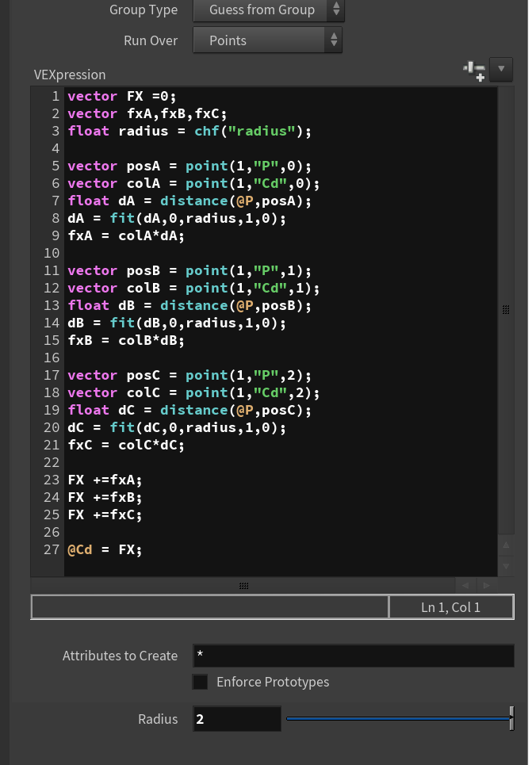
Task: Click line 15 'fxB = colB*dB;'
Action: (126, 340)
